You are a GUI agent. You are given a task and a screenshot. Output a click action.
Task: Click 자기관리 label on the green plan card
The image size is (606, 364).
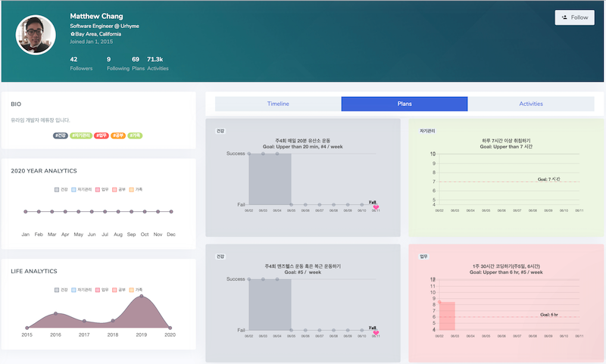click(427, 131)
